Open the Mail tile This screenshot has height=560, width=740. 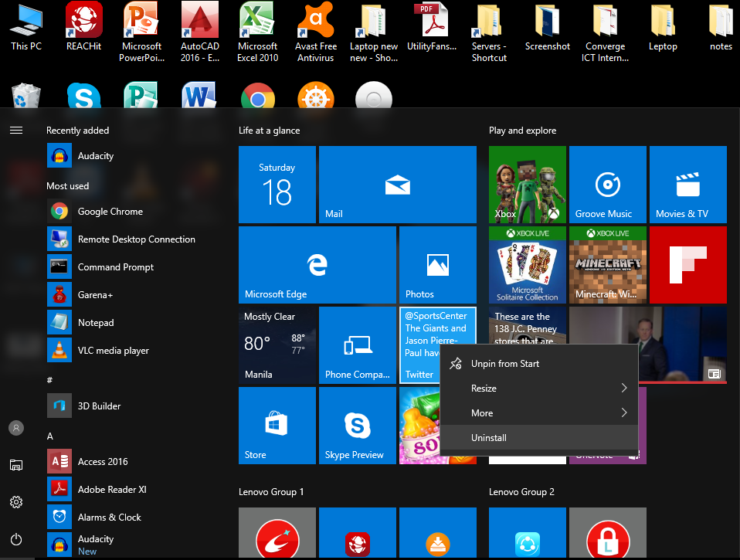(397, 185)
